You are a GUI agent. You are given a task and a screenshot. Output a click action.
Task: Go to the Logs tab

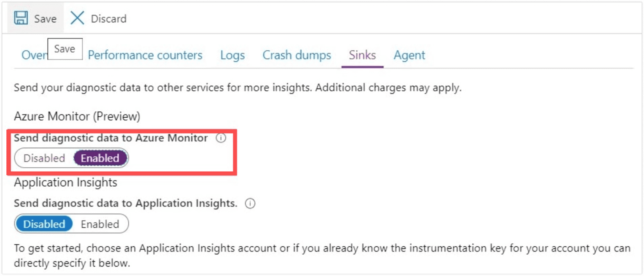point(232,55)
